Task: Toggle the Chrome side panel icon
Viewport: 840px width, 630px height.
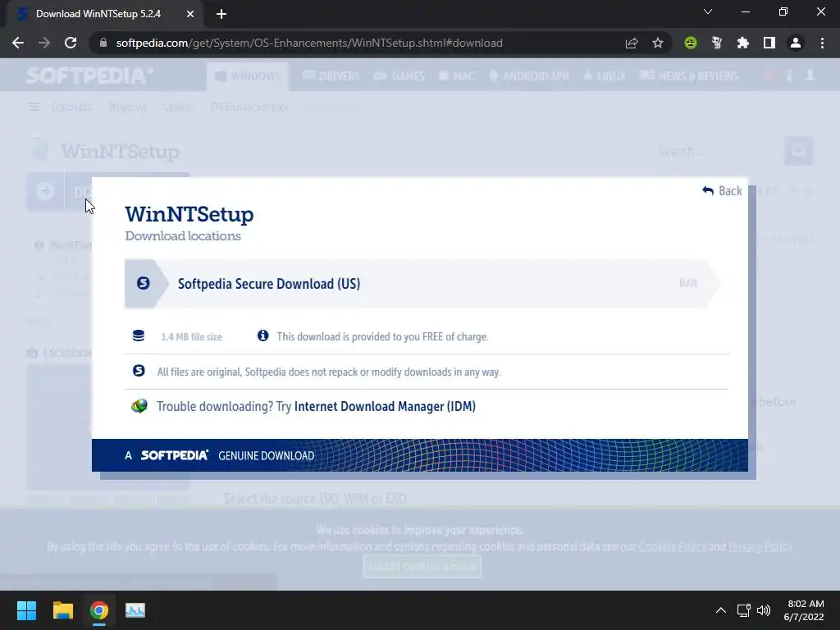Action: coord(769,43)
